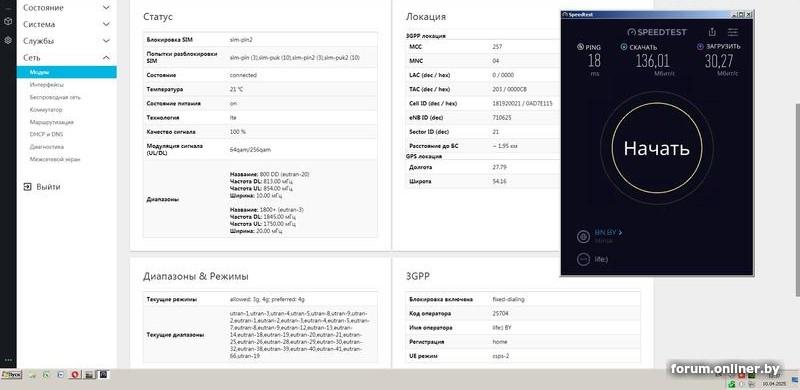
Task: Click the Локация panel heading
Action: (426, 16)
